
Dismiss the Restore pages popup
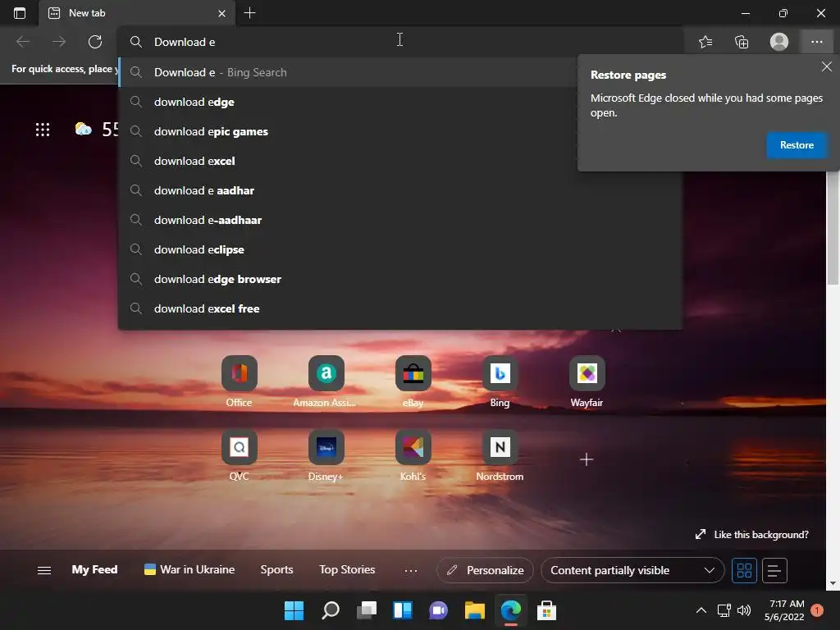[827, 66]
